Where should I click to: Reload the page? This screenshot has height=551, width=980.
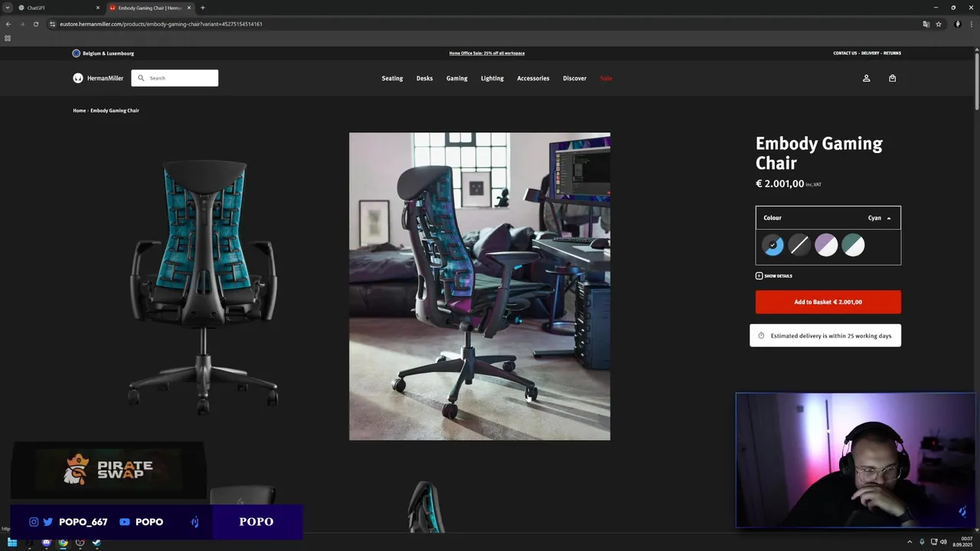[x=36, y=24]
